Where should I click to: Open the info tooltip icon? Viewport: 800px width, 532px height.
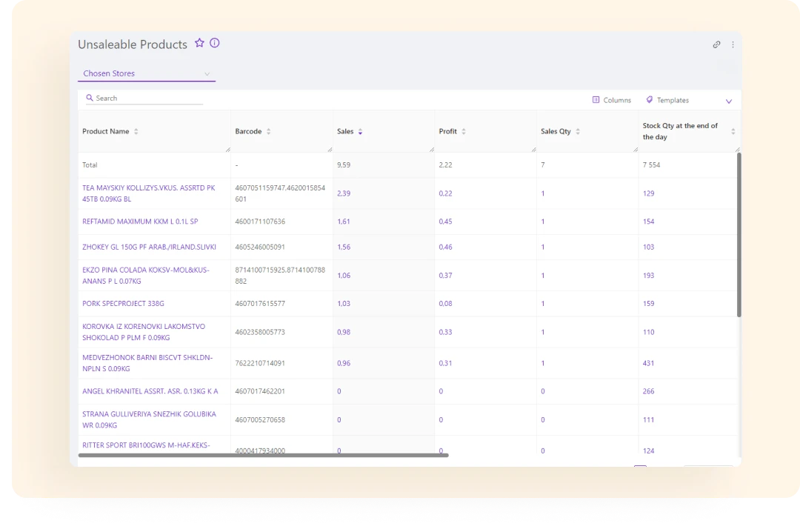215,43
